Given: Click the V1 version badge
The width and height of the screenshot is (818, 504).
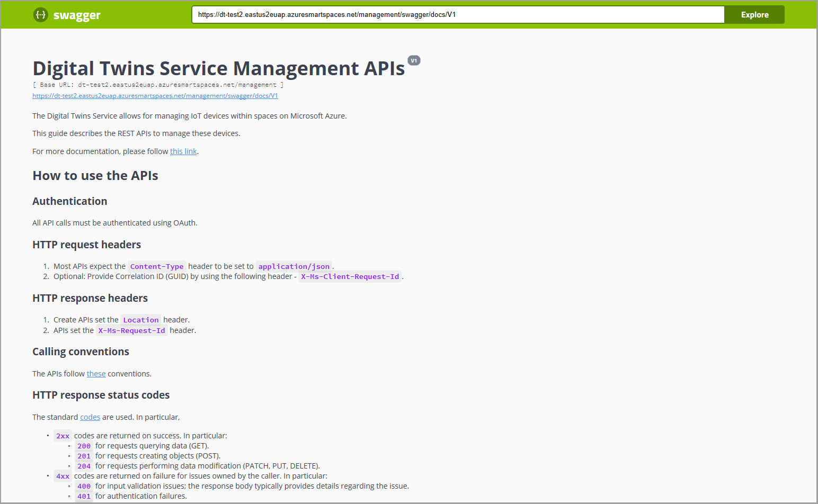Looking at the screenshot, I should click(x=414, y=60).
